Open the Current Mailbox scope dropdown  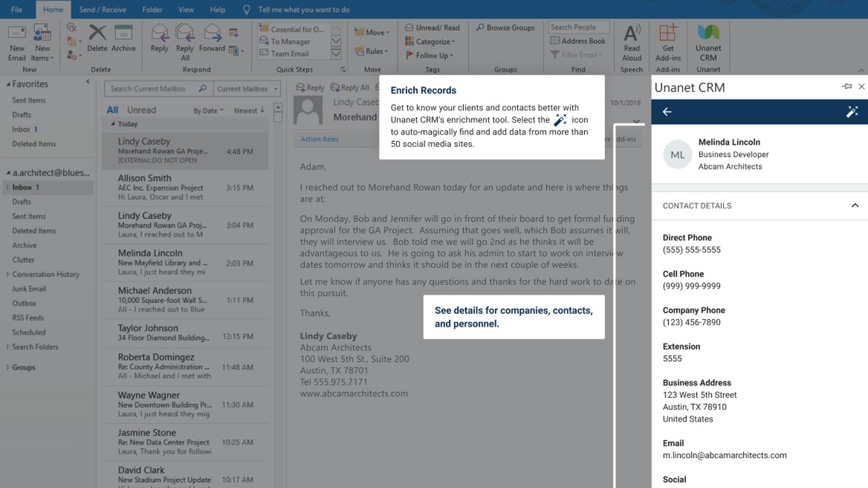247,89
